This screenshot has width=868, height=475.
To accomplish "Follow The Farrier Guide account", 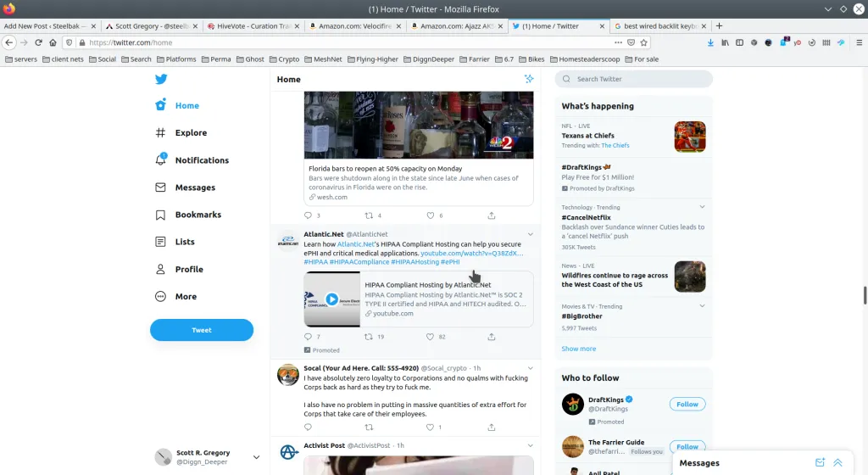I will (x=687, y=446).
